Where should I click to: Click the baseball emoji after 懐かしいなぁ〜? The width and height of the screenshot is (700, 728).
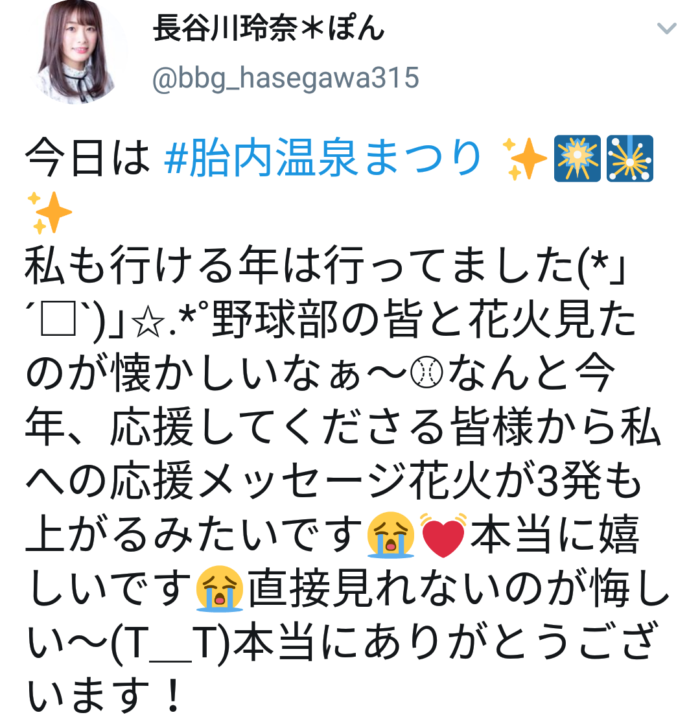tap(426, 373)
